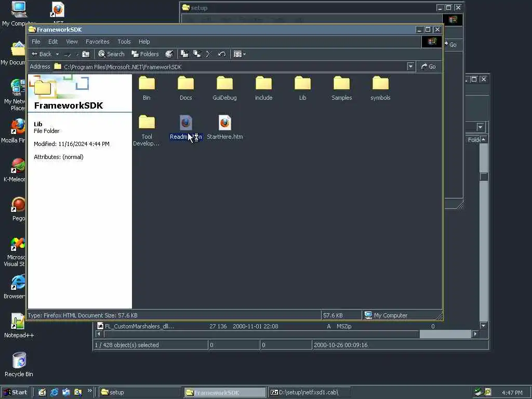This screenshot has height=399, width=532.
Task: Switch to the 7-Zip netfxsd1.cab taskbar button
Action: (x=310, y=392)
